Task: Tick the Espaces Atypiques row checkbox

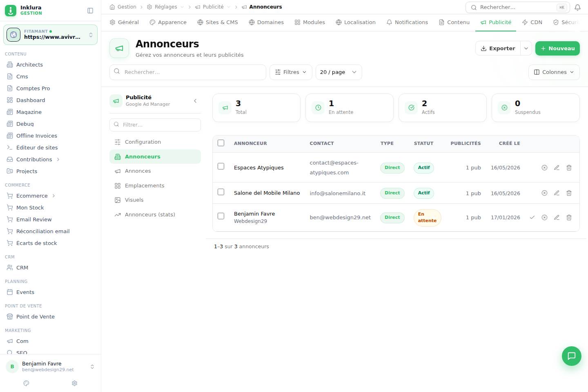Action: coord(221,166)
